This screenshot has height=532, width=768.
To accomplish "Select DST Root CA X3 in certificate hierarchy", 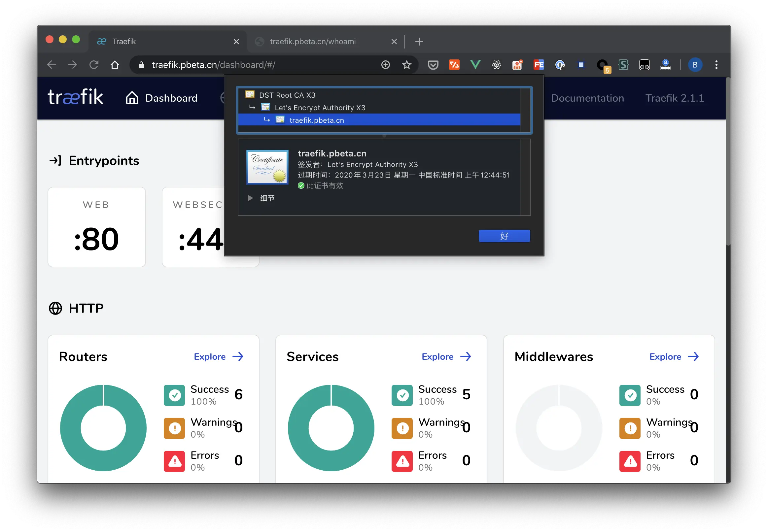I will tap(287, 95).
